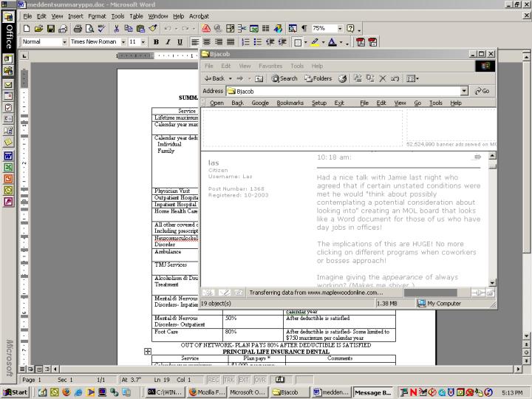Open Favorites menu in Bjacob window
The width and height of the screenshot is (532, 399).
(270, 66)
